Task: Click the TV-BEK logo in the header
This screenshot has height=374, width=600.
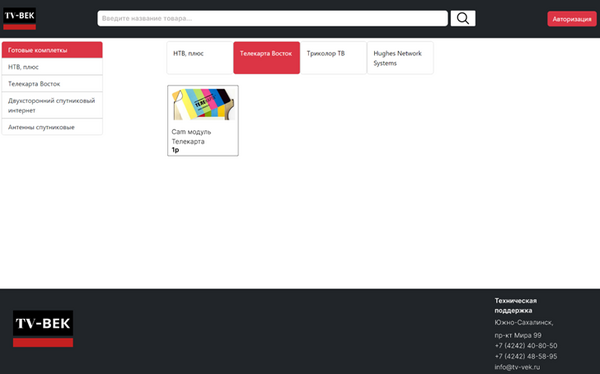Action: click(x=20, y=18)
